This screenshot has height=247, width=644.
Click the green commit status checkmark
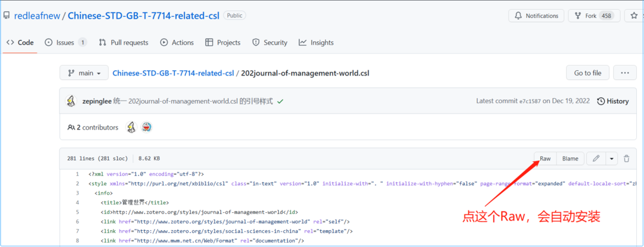click(280, 101)
